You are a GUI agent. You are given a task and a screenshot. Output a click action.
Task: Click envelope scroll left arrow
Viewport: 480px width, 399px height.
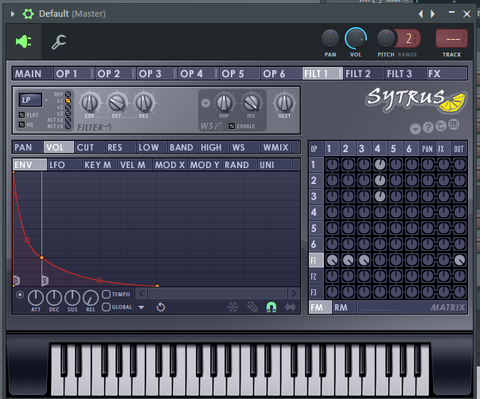click(141, 294)
